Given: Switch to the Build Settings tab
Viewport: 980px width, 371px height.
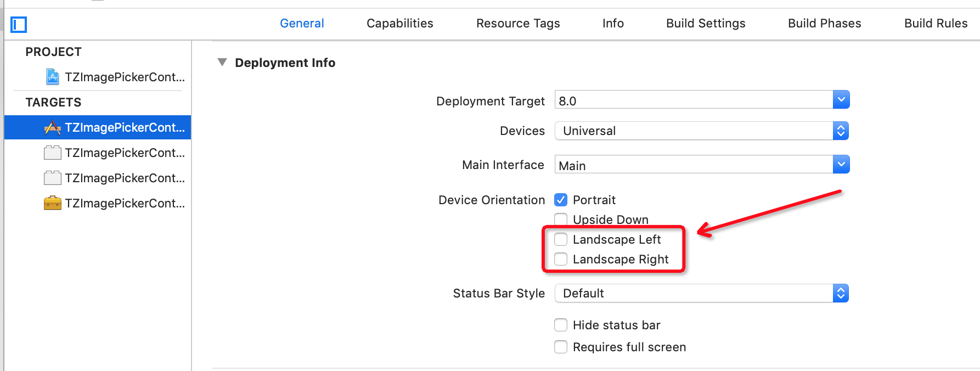Looking at the screenshot, I should (x=706, y=23).
